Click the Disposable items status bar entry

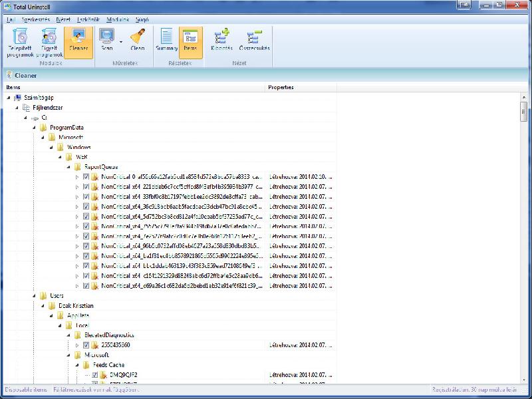[26, 390]
